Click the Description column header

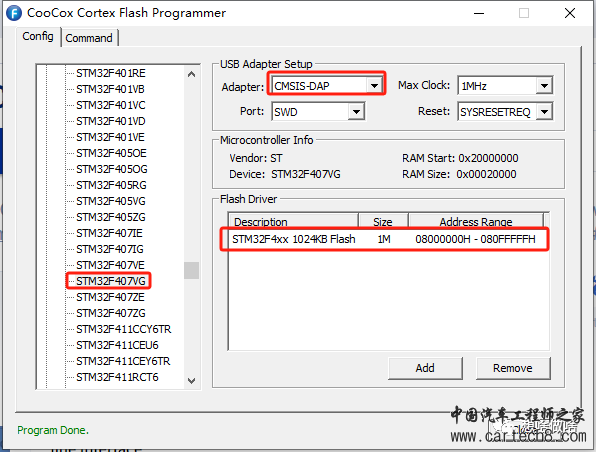pos(293,221)
